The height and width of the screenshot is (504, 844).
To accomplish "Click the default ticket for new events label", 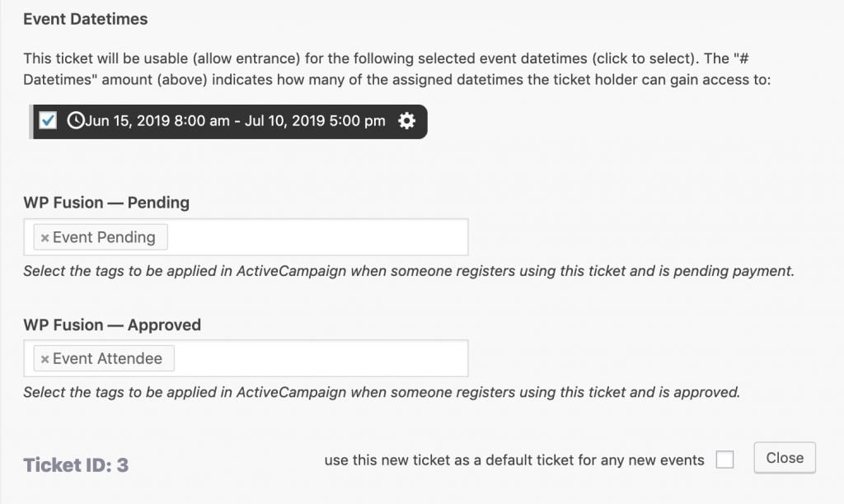I will (514, 460).
